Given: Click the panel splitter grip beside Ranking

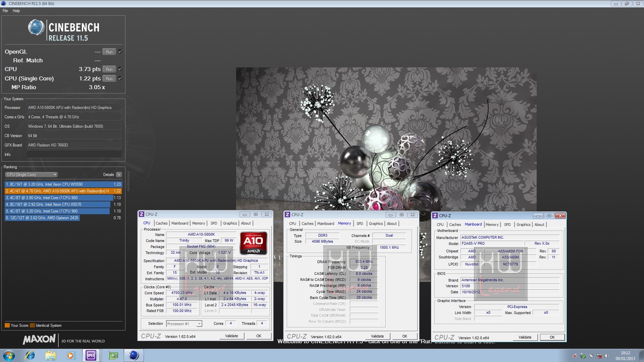Looking at the screenshot, I should (x=128, y=181).
